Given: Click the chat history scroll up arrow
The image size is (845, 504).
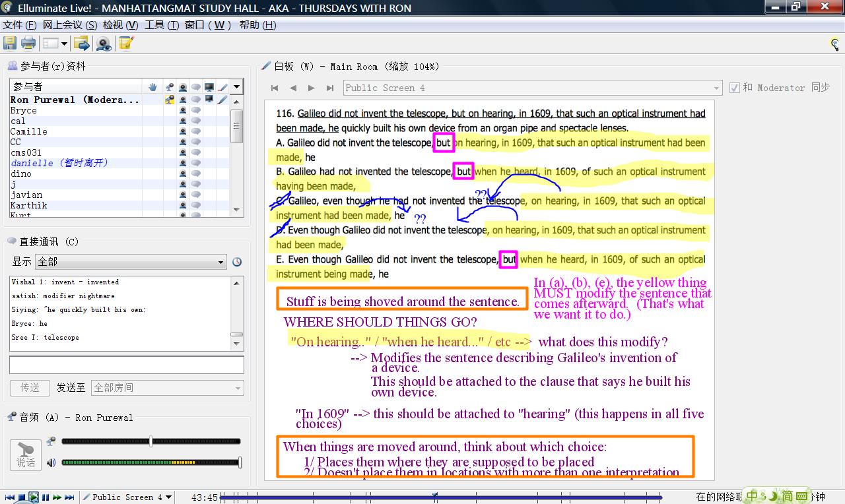Looking at the screenshot, I should click(237, 282).
